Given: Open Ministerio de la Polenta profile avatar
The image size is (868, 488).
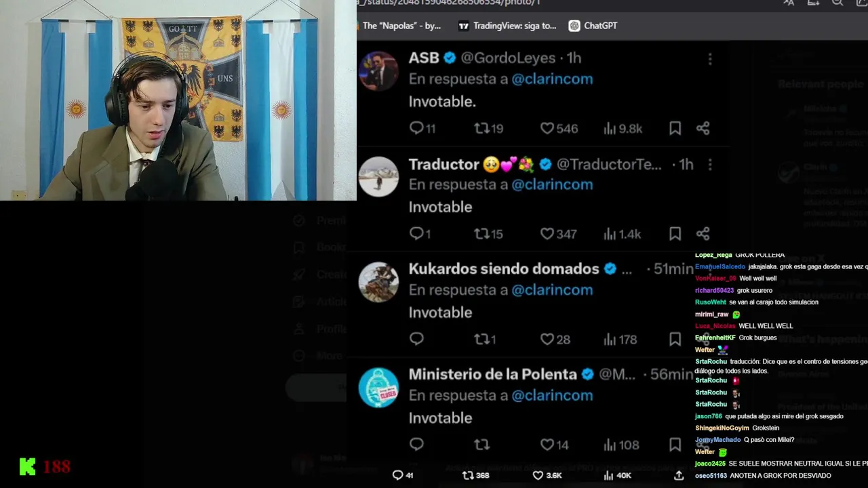Looking at the screenshot, I should 378,388.
